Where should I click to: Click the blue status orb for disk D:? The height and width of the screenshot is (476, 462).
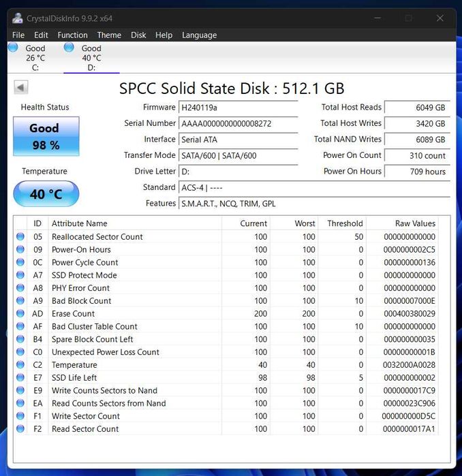point(69,48)
